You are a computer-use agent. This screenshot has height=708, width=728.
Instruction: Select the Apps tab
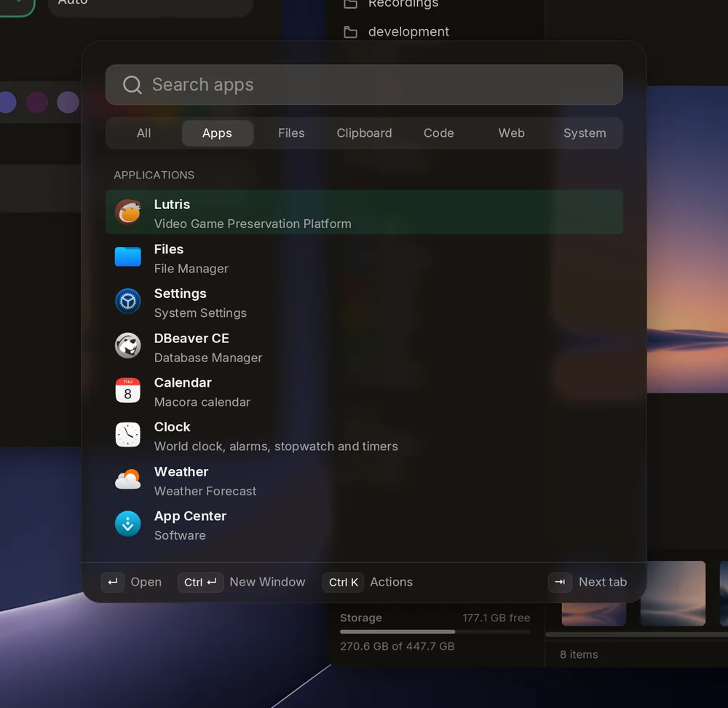click(x=217, y=133)
